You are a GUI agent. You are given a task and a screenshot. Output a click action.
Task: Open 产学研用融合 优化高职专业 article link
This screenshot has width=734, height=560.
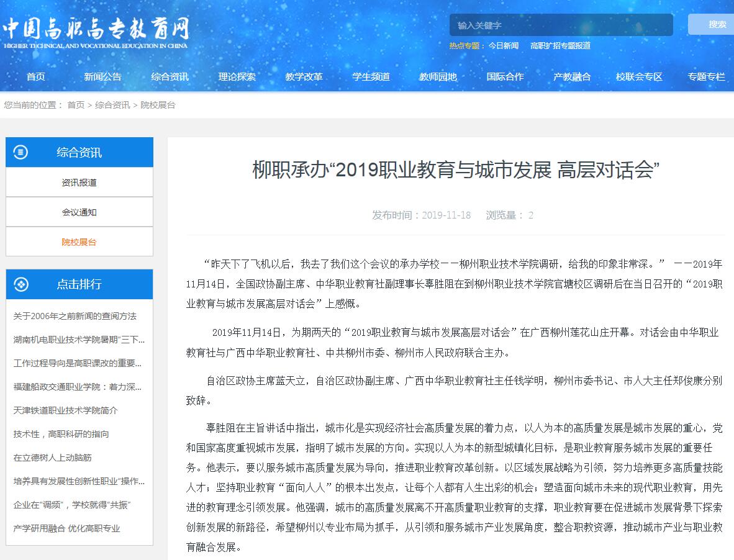pyautogui.click(x=66, y=528)
